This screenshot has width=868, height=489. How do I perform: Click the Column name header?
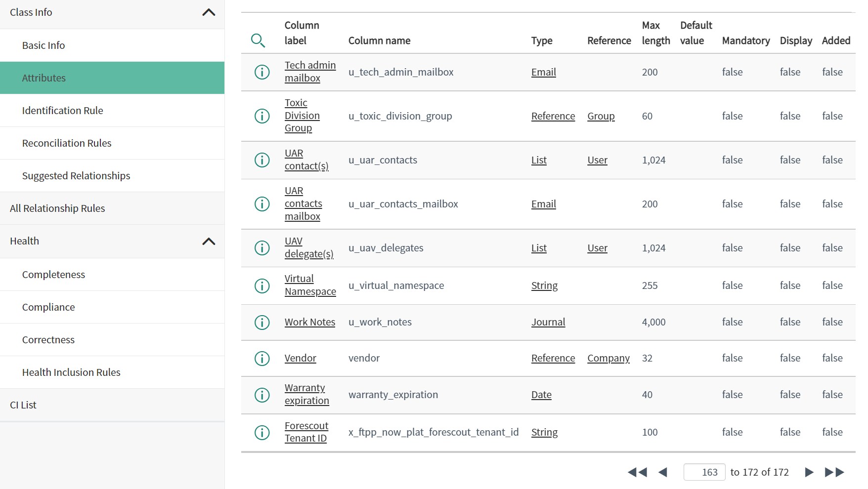point(379,41)
